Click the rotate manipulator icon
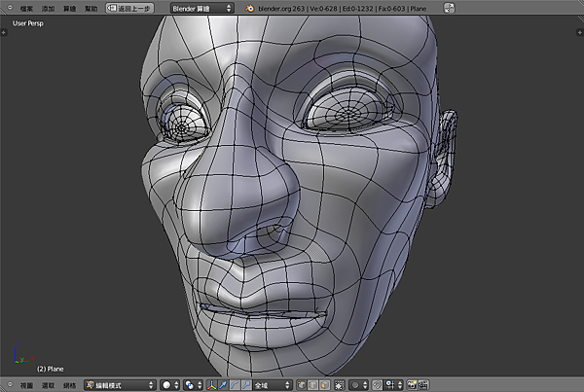This screenshot has height=392, width=584. tap(234, 384)
